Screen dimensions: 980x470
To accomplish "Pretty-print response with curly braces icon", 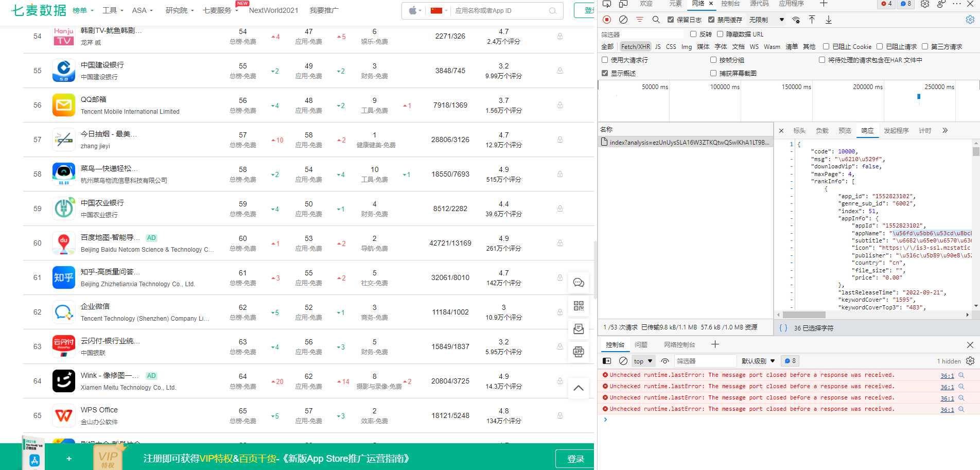I will tap(783, 328).
